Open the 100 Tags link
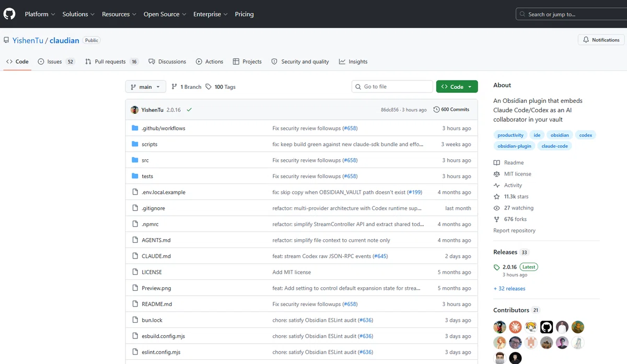This screenshot has height=364, width=627. tap(220, 87)
